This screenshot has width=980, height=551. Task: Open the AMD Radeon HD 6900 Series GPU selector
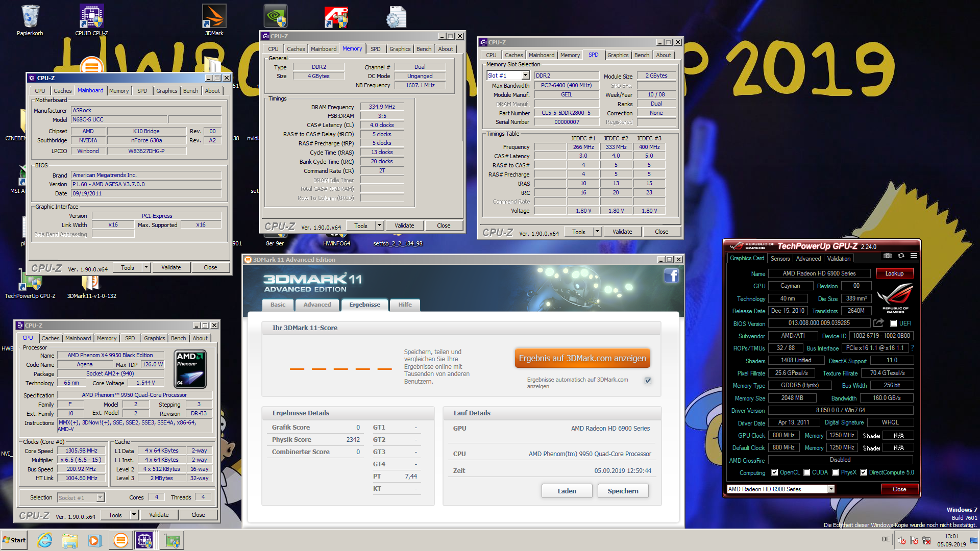pyautogui.click(x=780, y=489)
